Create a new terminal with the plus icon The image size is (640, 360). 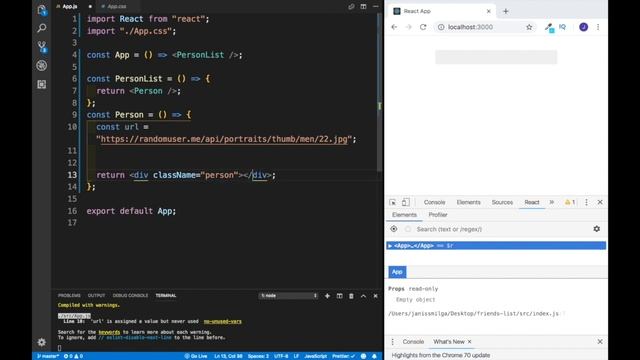(x=327, y=296)
